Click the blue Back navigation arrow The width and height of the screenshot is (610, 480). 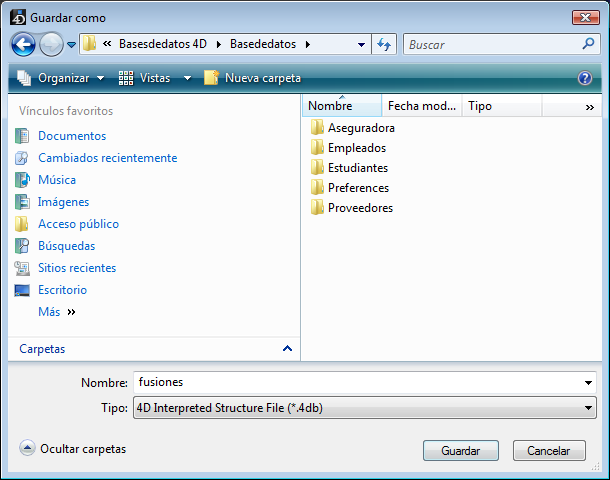coord(23,44)
